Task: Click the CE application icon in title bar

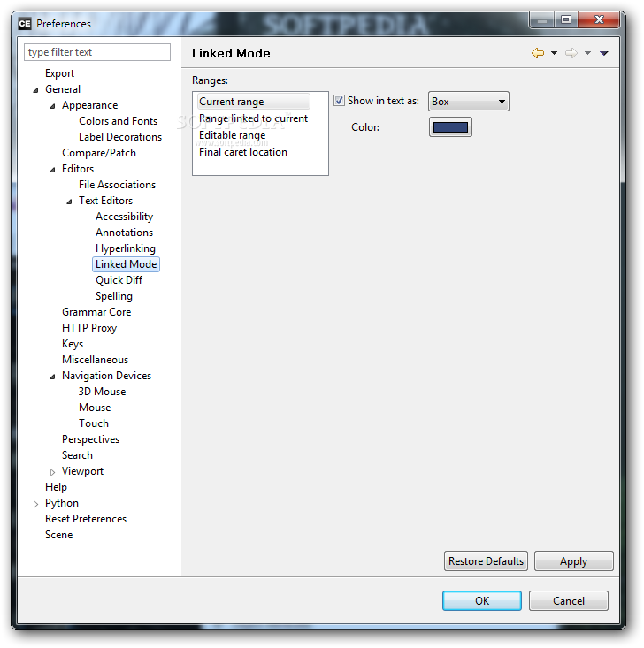Action: [x=25, y=24]
